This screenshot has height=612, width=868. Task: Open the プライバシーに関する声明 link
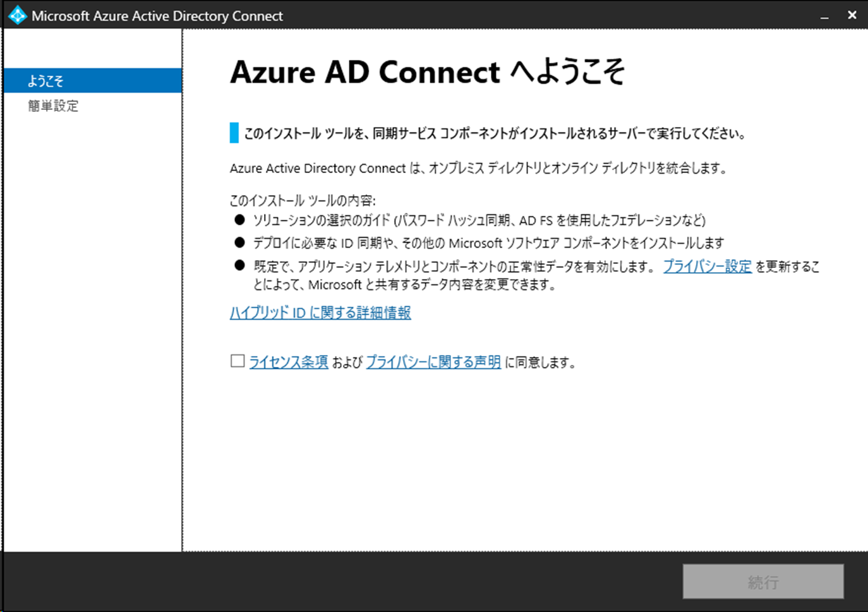click(x=433, y=361)
